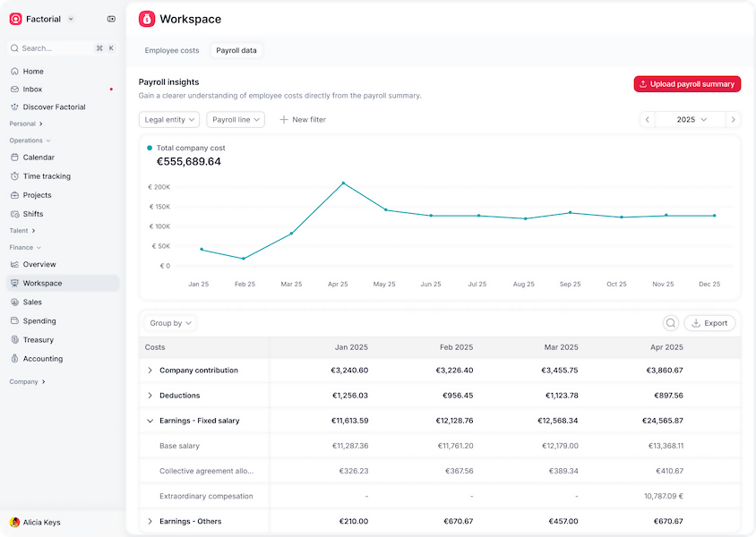Expand the Company contribution row
756x537 pixels.
[150, 371]
